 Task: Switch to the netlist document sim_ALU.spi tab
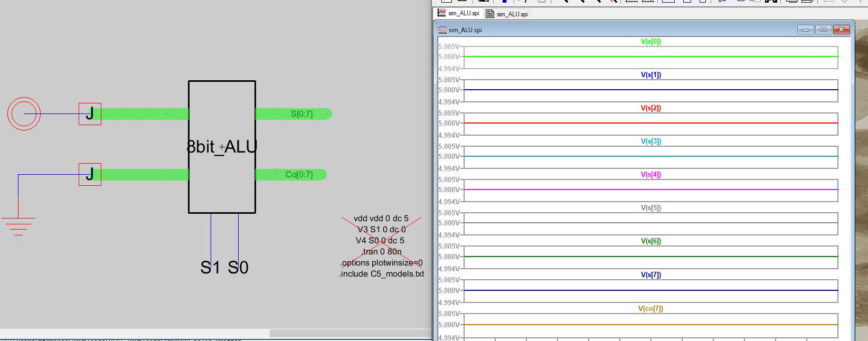507,14
